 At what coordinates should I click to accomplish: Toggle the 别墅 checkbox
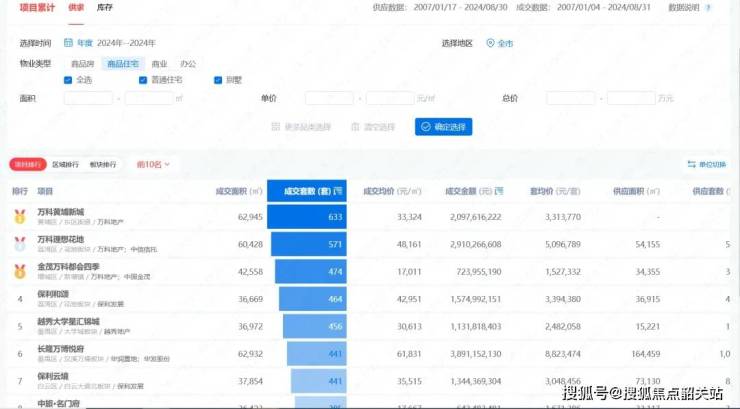pyautogui.click(x=218, y=80)
